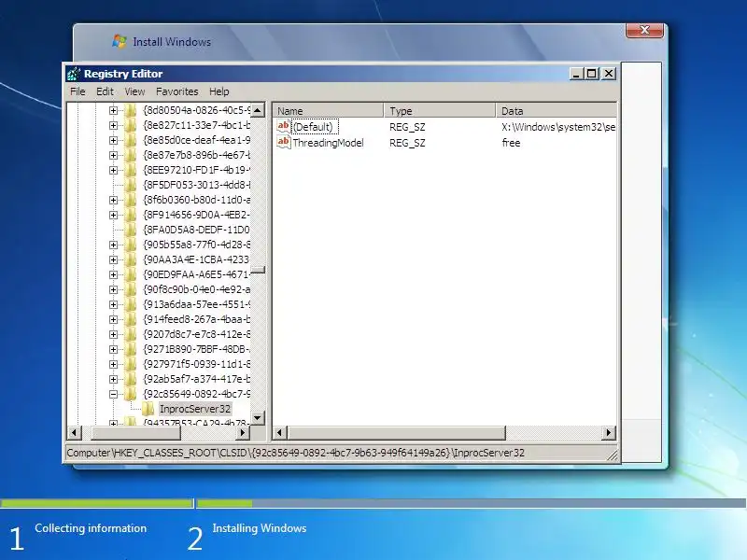Click the folder icon of {8d80504a-0826-40c5
The image size is (747, 560).
click(x=131, y=110)
